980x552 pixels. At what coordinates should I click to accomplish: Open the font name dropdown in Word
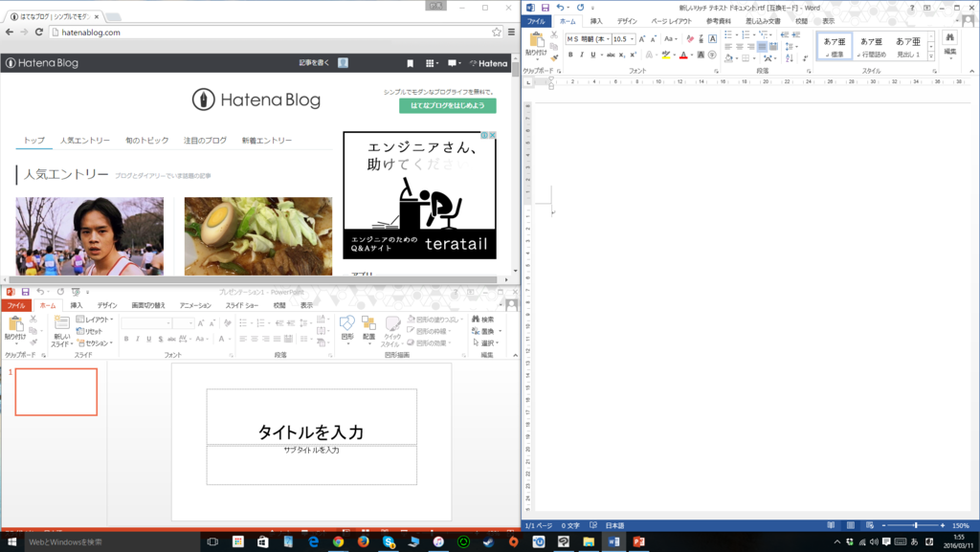pyautogui.click(x=608, y=38)
